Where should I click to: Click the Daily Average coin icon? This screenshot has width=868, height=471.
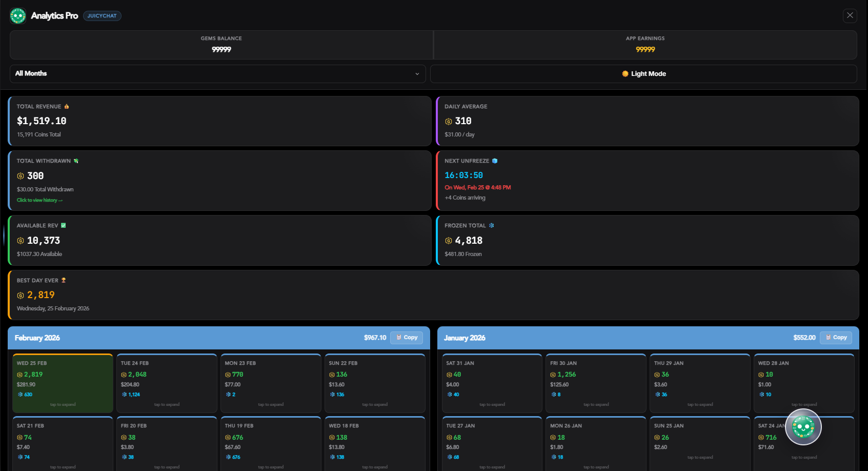[x=449, y=122]
